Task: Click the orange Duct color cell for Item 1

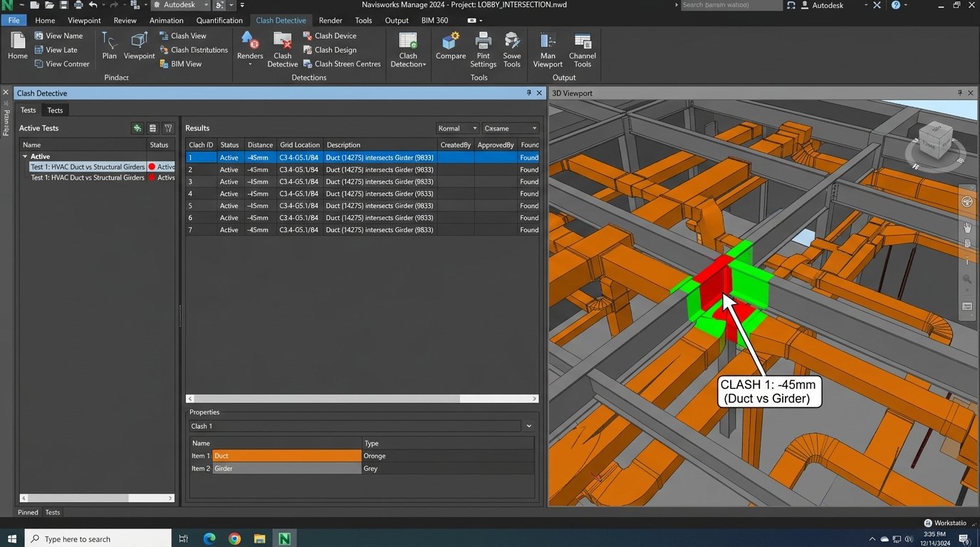Action: click(287, 456)
